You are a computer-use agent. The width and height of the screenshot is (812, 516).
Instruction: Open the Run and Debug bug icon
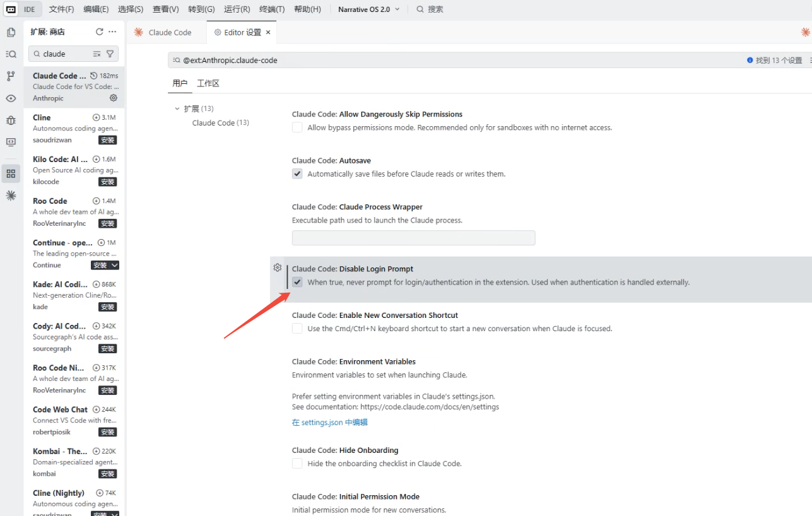(11, 120)
